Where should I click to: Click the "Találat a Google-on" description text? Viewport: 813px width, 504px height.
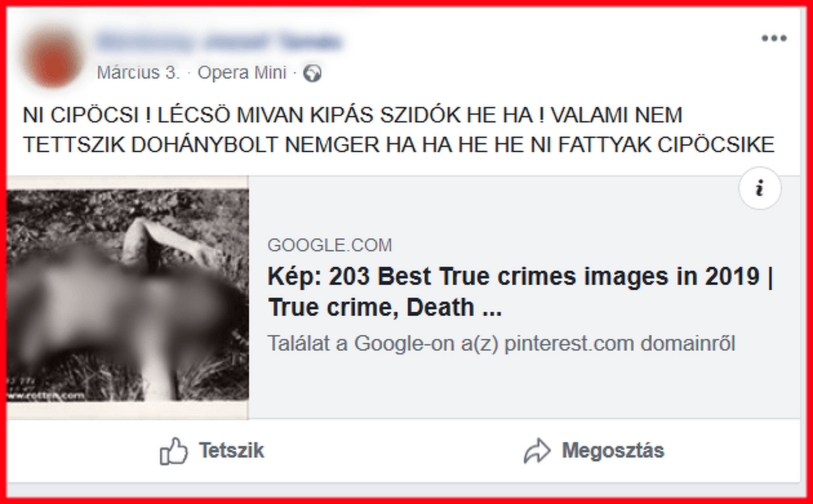(501, 343)
